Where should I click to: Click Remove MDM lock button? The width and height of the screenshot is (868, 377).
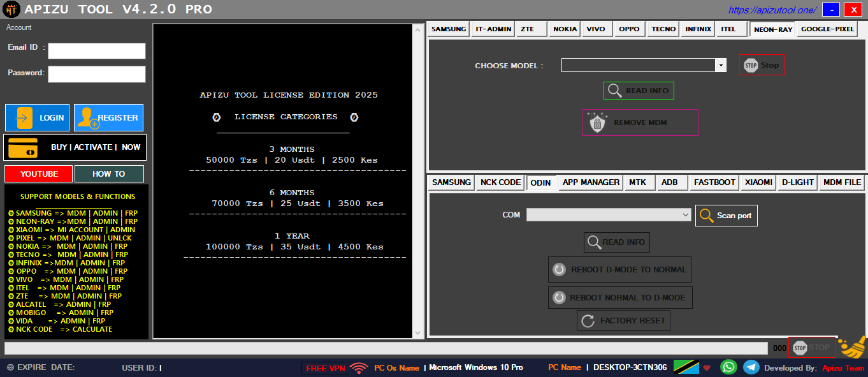pyautogui.click(x=640, y=122)
